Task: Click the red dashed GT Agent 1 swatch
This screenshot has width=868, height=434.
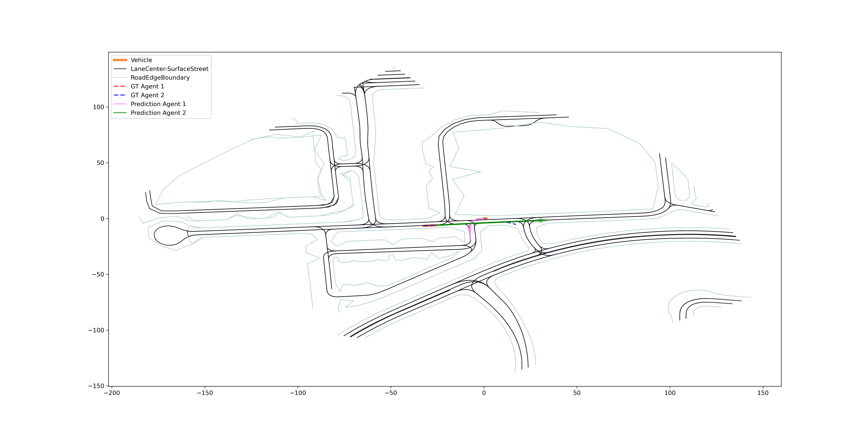Action: click(x=120, y=86)
